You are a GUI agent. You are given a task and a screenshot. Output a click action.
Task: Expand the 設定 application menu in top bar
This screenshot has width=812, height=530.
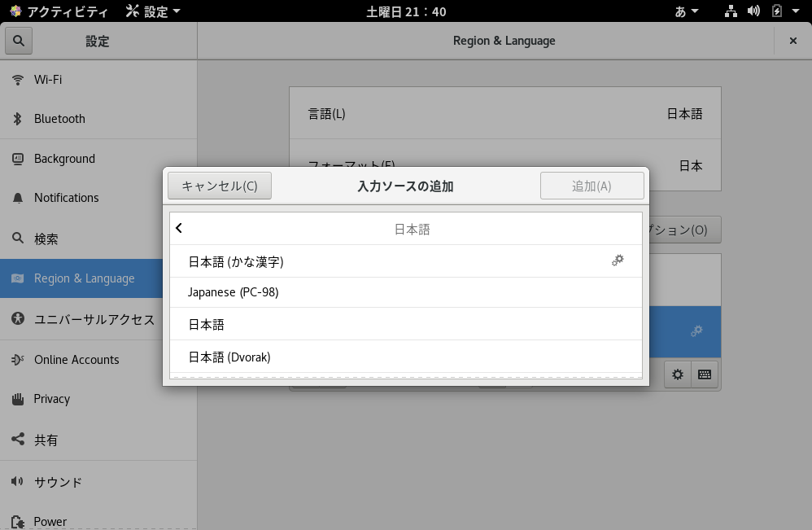pyautogui.click(x=153, y=11)
